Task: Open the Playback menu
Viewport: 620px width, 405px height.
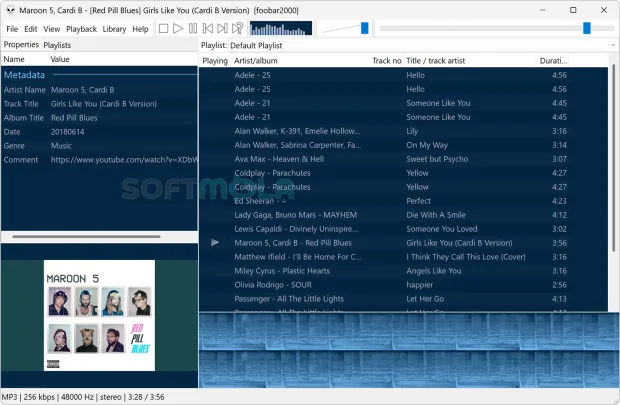Action: 81,29
